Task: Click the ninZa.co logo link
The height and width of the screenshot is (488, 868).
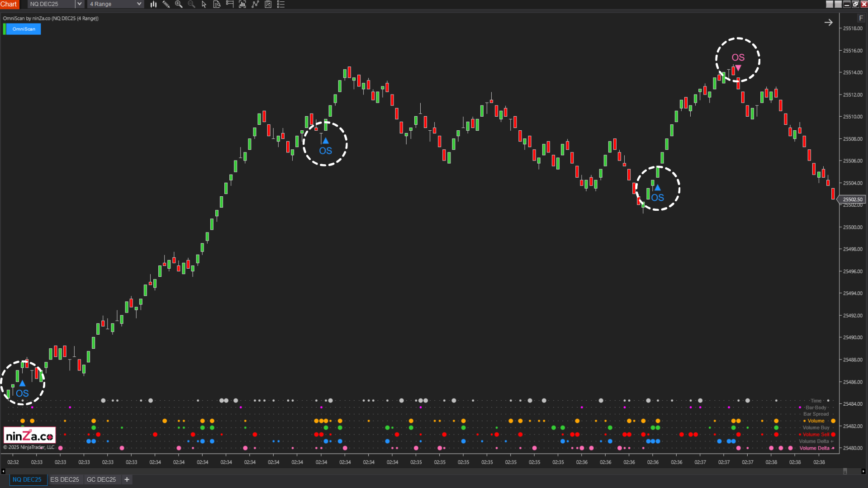Action: coord(29,435)
